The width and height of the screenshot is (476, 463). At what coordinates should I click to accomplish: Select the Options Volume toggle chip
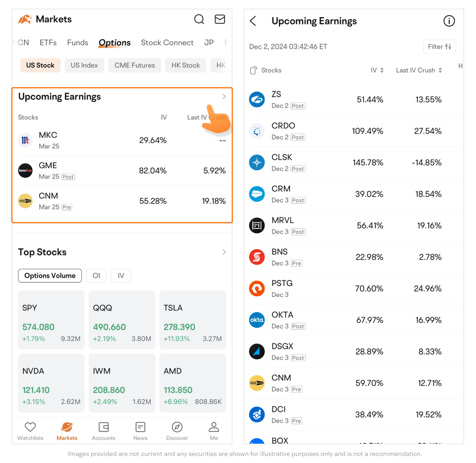coord(50,276)
